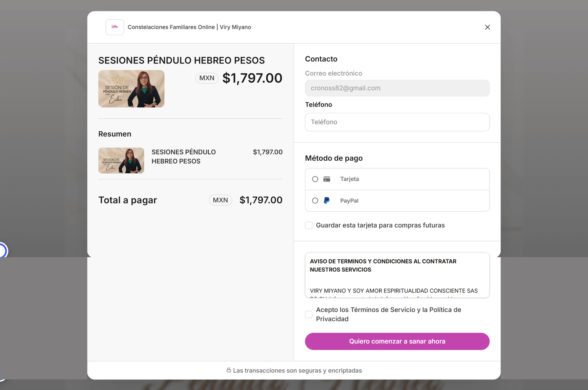Screen dimensions: 588x390
Task: Close the checkout dialog with the X
Action: (x=487, y=27)
